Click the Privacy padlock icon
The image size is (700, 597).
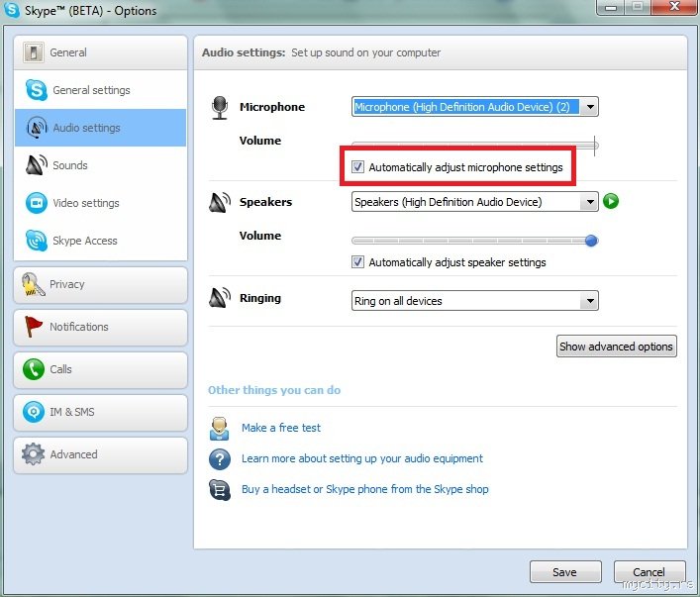33,284
